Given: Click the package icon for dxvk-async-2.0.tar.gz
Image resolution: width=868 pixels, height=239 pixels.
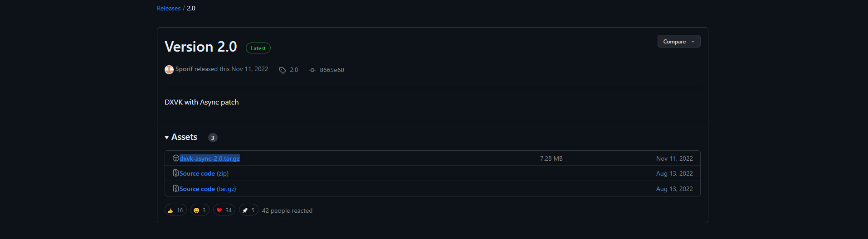Looking at the screenshot, I should pyautogui.click(x=176, y=158).
